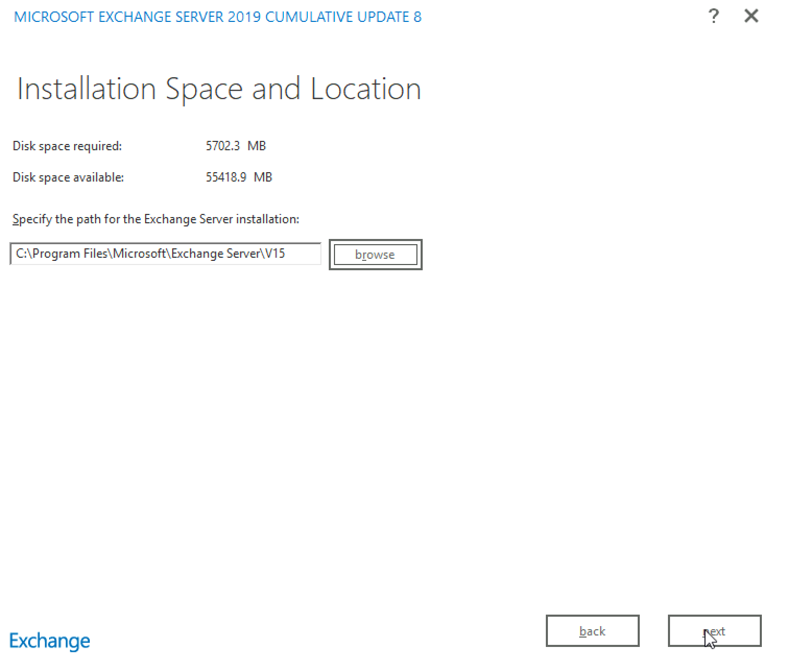Click the 55418.9 MB available space value

tap(239, 177)
